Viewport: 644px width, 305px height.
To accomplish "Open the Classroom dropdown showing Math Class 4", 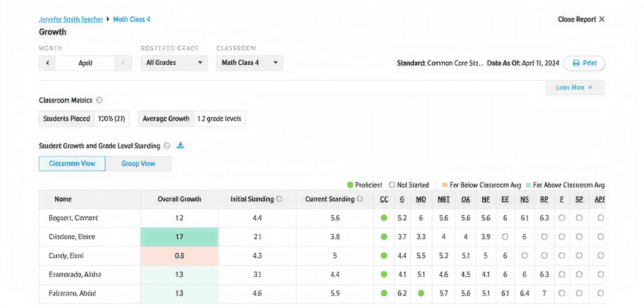I will pos(250,63).
